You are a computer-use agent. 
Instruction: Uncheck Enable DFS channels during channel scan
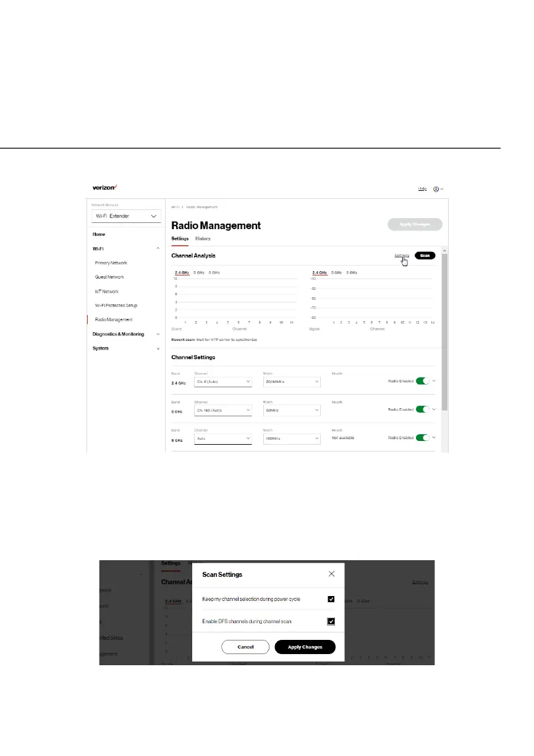tap(331, 621)
